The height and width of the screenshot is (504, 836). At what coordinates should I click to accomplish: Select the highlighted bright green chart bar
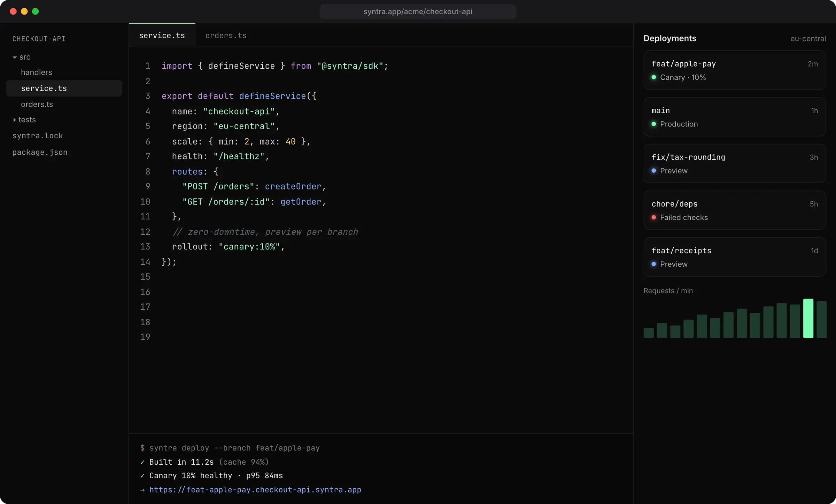coord(808,318)
